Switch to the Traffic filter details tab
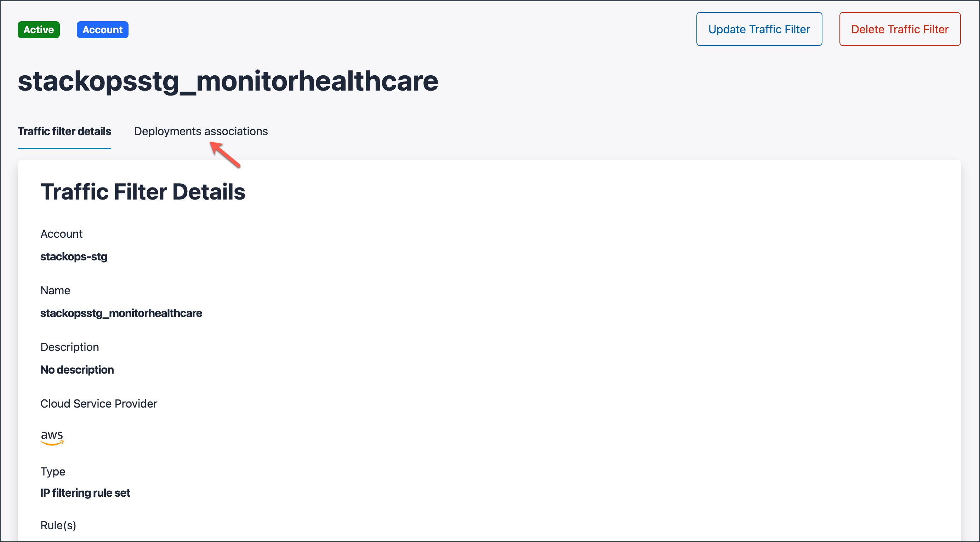The image size is (980, 542). click(64, 131)
